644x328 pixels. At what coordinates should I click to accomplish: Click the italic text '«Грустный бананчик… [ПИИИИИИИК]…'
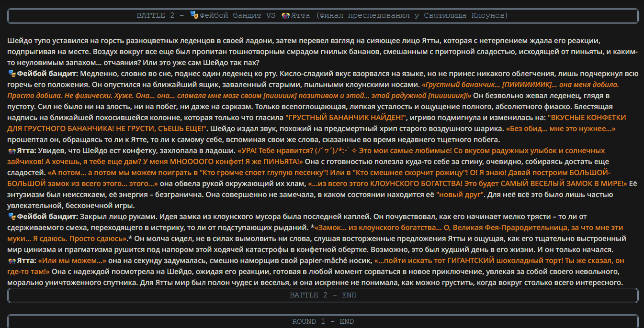click(489, 85)
